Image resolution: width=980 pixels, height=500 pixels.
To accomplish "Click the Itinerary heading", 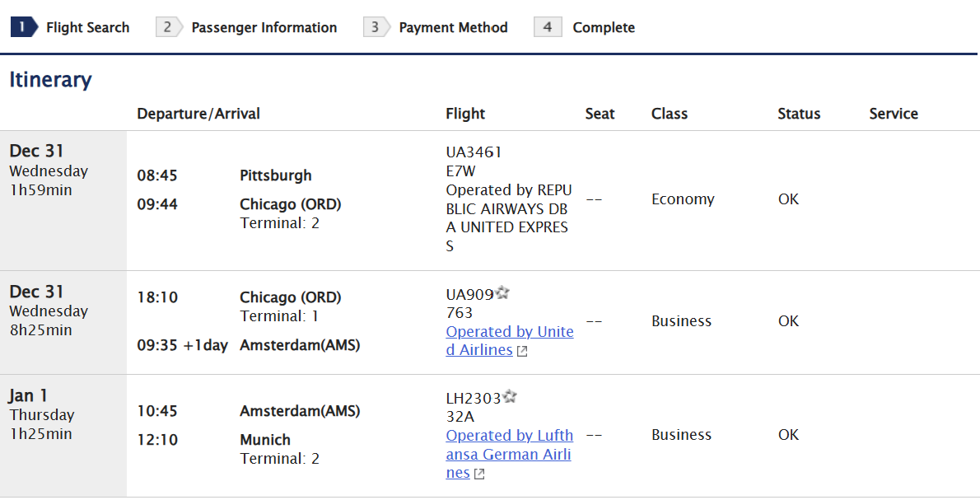I will point(50,80).
